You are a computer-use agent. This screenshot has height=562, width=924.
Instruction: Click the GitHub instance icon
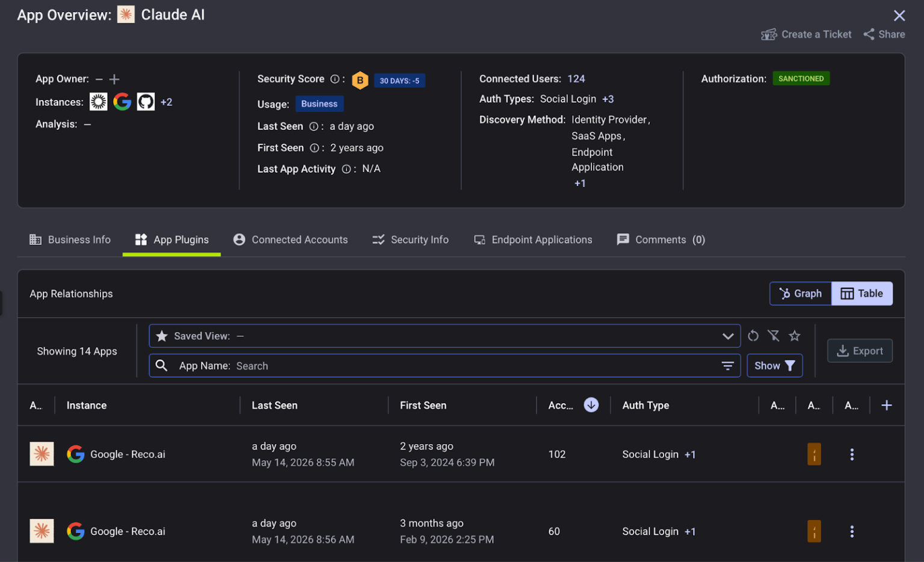(x=146, y=102)
